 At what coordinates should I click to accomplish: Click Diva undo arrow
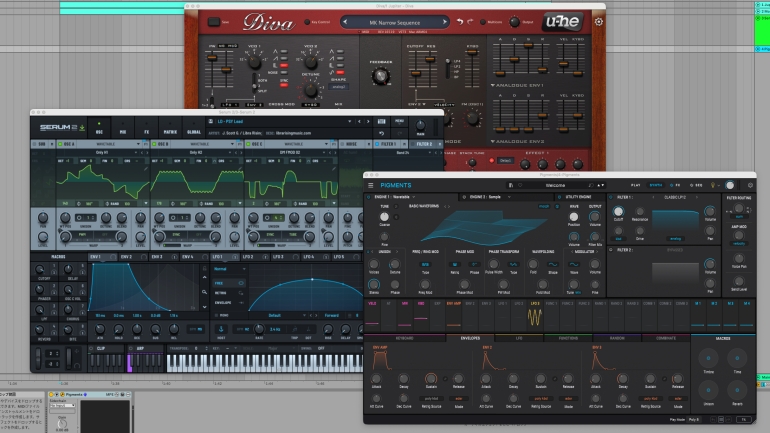coord(460,22)
